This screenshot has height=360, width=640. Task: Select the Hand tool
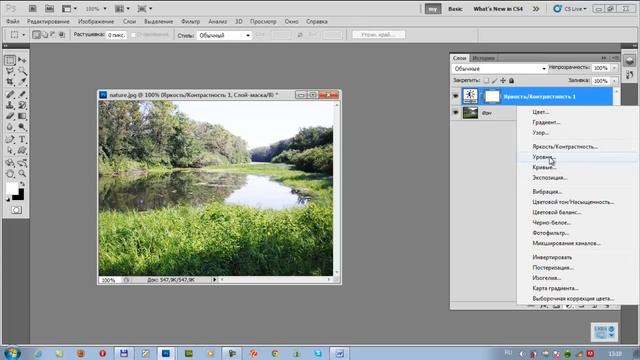point(10,174)
